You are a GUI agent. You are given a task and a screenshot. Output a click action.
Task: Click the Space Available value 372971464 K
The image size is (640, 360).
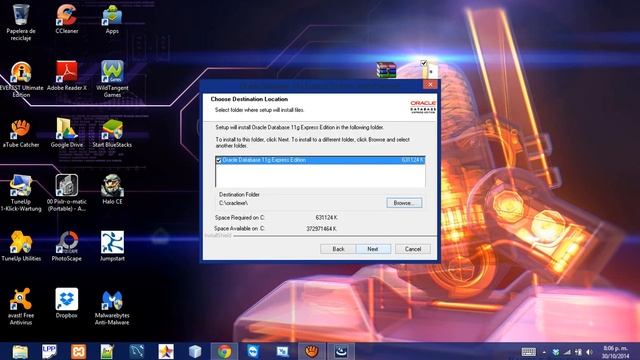pos(322,229)
